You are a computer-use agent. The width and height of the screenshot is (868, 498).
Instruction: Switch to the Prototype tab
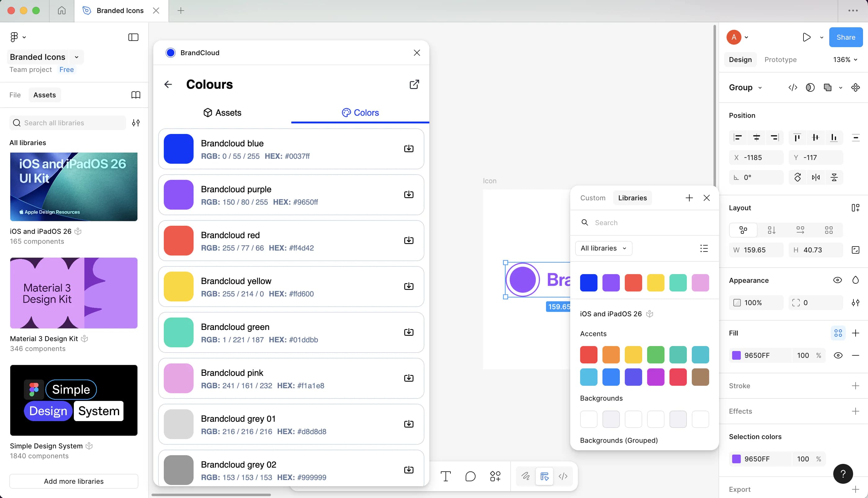click(781, 60)
